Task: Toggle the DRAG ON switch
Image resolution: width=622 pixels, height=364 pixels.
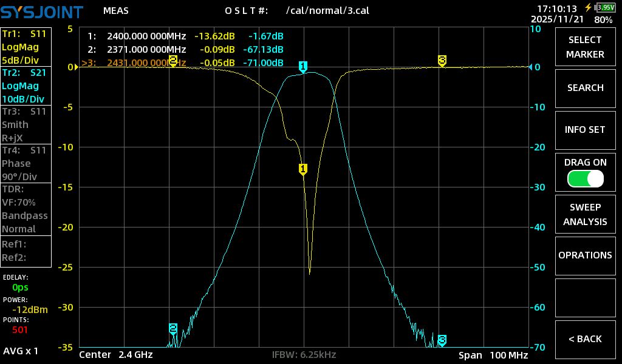Action: point(585,178)
